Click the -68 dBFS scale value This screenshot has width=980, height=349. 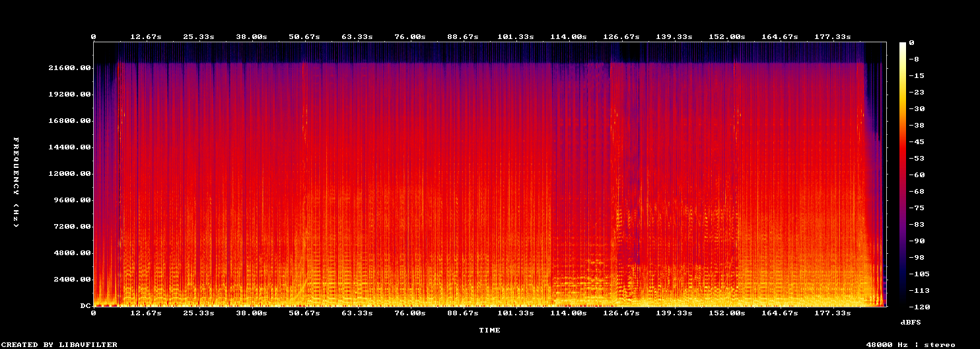click(917, 192)
